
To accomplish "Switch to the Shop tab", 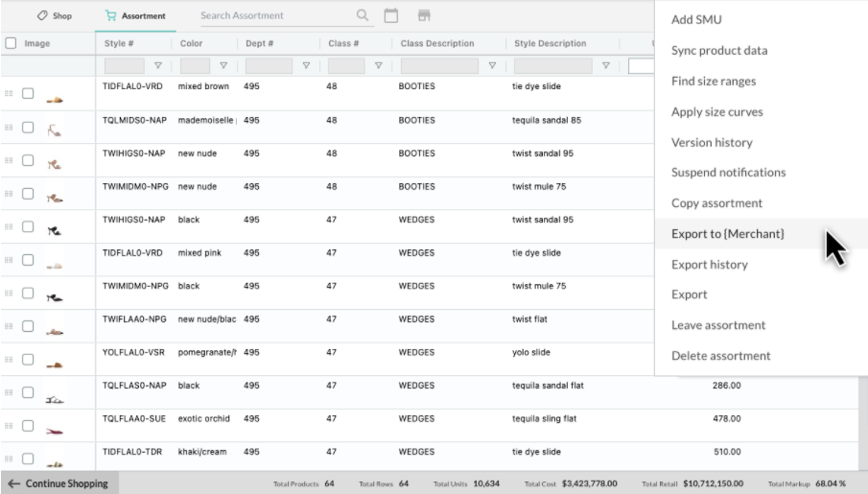I will pyautogui.click(x=55, y=15).
